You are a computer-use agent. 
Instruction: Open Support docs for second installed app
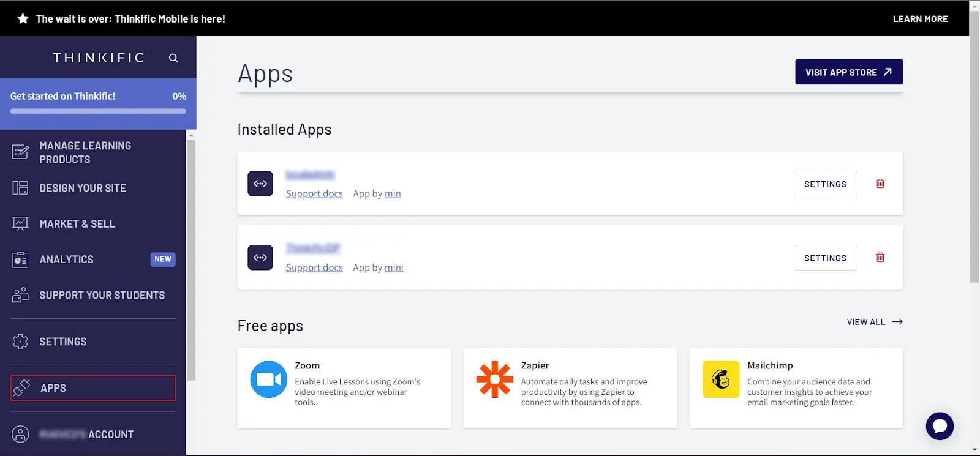pos(314,267)
